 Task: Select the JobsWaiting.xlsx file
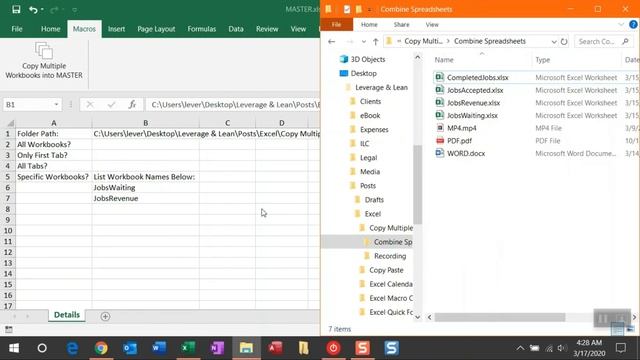pos(472,116)
